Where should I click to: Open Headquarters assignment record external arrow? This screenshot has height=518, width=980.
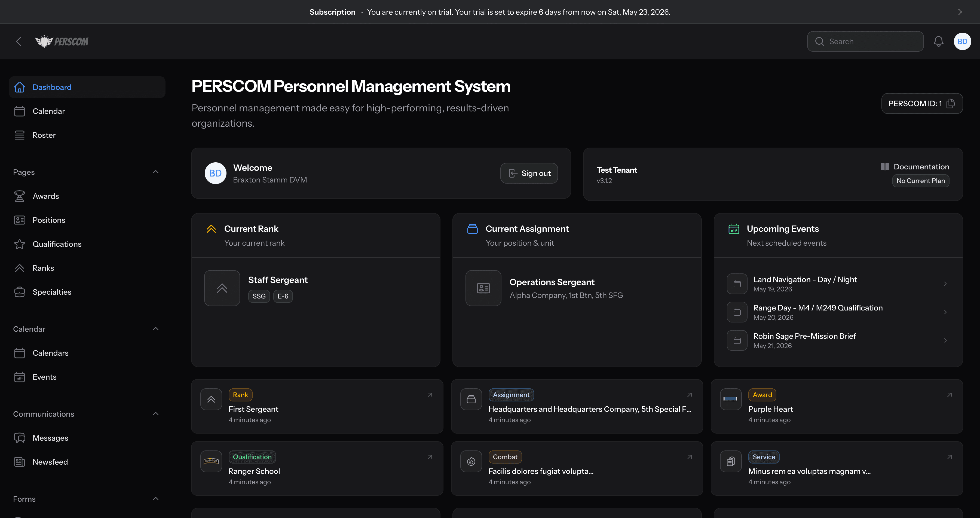pyautogui.click(x=689, y=395)
